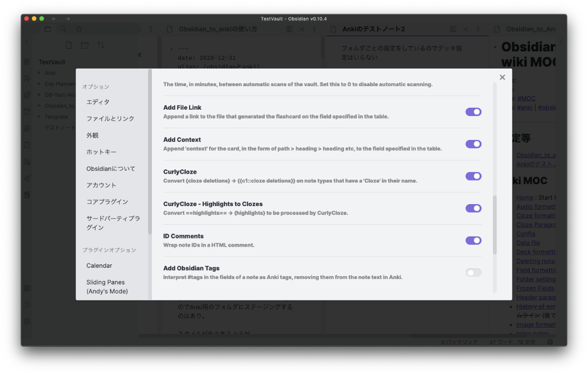This screenshot has height=374, width=588.
Task: Expand the Day Planner folder
Action: [x=39, y=84]
